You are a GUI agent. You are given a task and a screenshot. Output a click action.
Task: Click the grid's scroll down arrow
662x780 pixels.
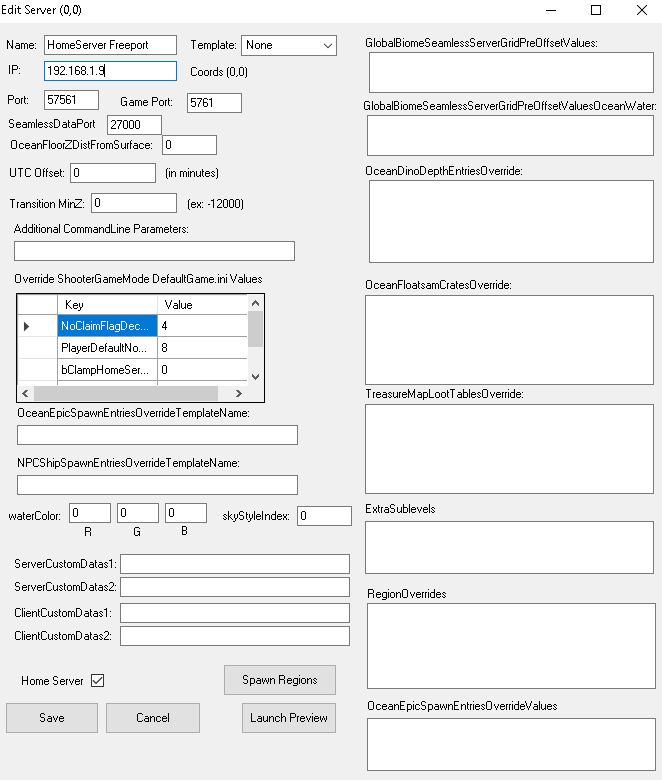coord(255,377)
